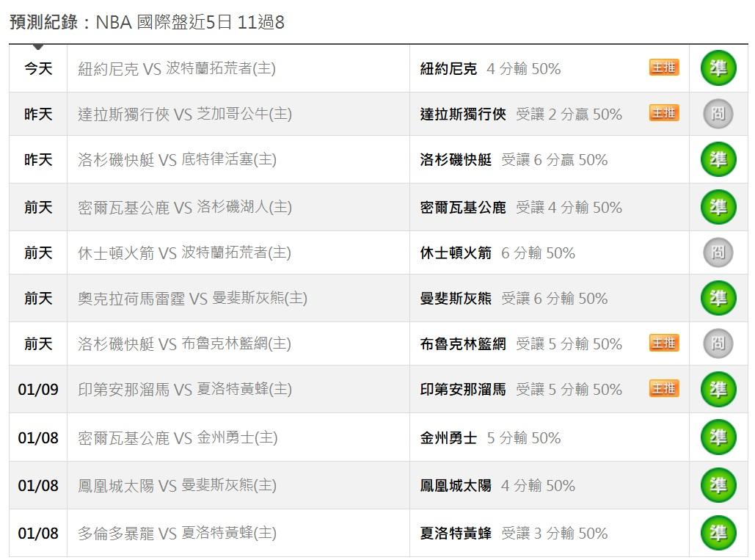
Task: Click the green 準 icon for Raptors vs Hornets
Action: (718, 533)
